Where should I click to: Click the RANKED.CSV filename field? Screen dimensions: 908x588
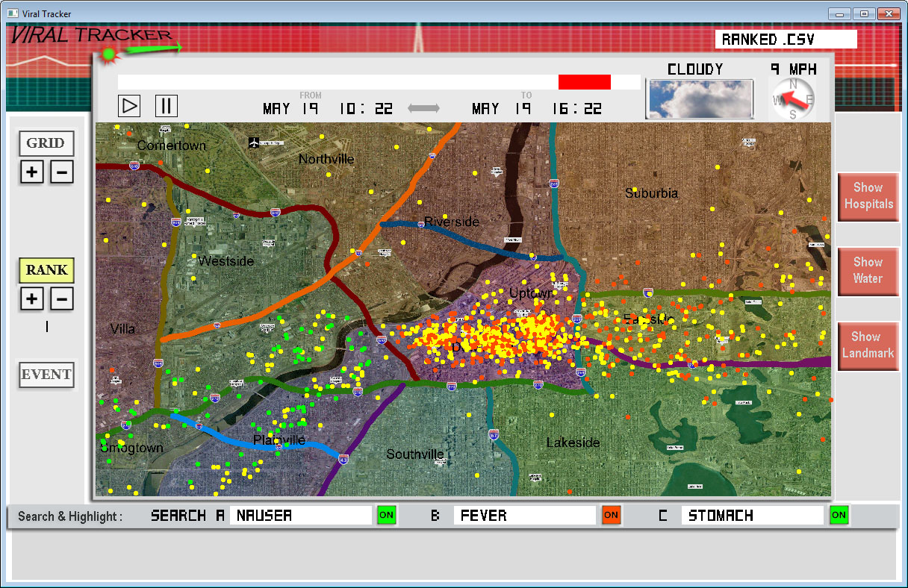tap(786, 40)
